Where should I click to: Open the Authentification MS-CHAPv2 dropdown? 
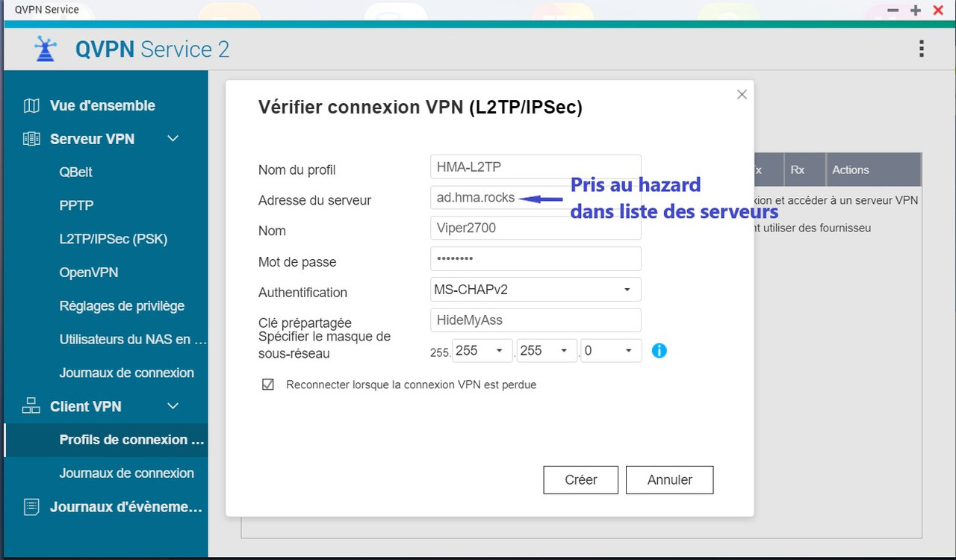(x=536, y=289)
